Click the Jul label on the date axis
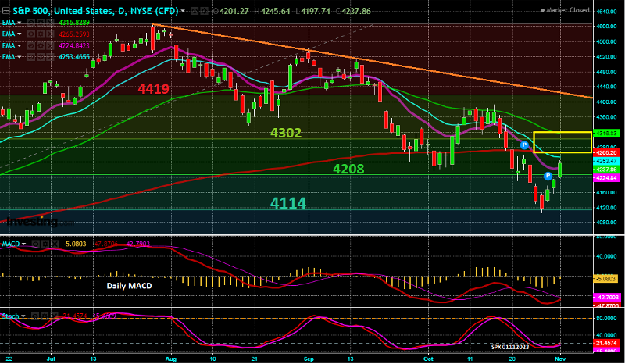625x364 pixels. tap(50, 359)
